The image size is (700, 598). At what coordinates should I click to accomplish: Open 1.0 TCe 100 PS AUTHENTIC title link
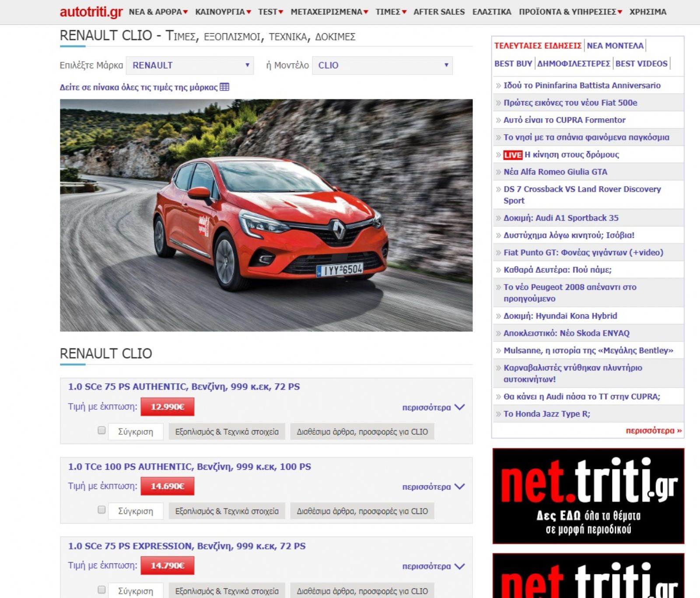pyautogui.click(x=189, y=467)
